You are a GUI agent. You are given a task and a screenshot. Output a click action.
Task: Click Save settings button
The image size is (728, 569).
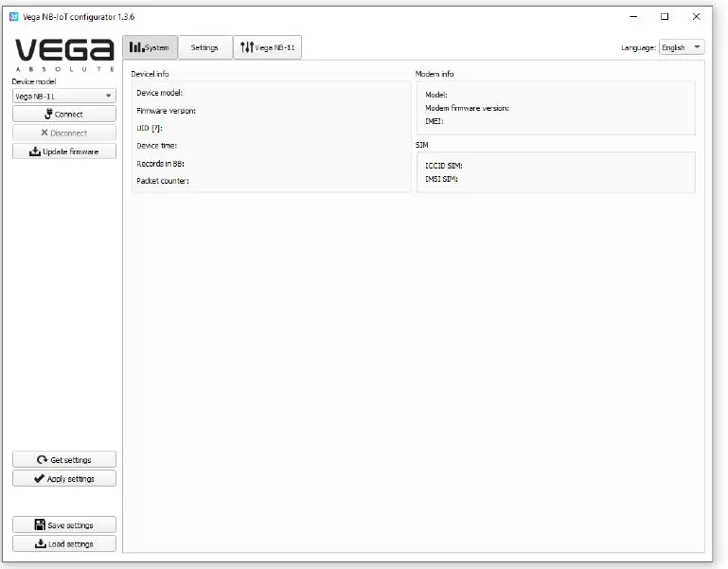(64, 525)
